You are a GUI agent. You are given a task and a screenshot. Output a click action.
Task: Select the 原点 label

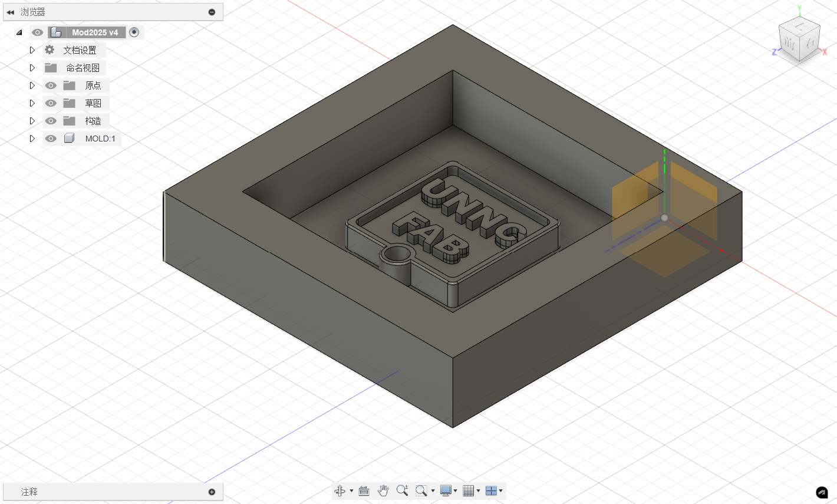tap(93, 85)
